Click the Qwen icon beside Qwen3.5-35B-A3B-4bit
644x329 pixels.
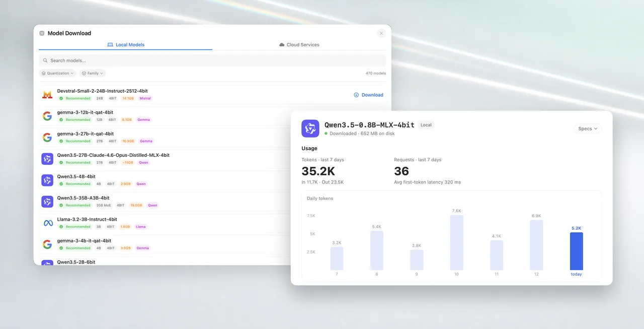(47, 202)
